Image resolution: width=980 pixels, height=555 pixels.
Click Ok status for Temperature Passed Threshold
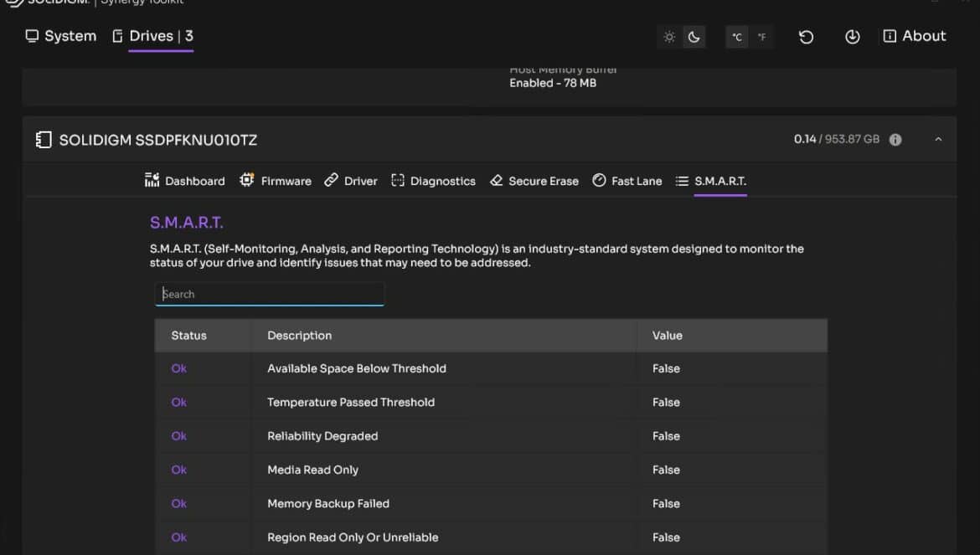(x=178, y=403)
